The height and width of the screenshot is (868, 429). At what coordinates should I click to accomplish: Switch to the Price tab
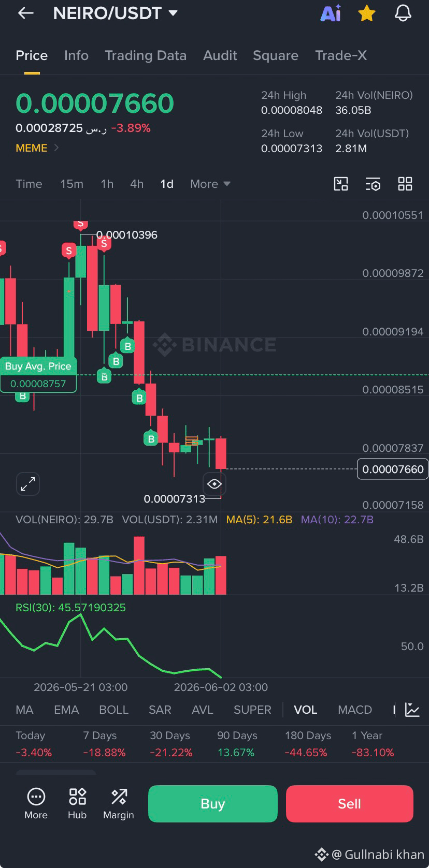pos(32,55)
